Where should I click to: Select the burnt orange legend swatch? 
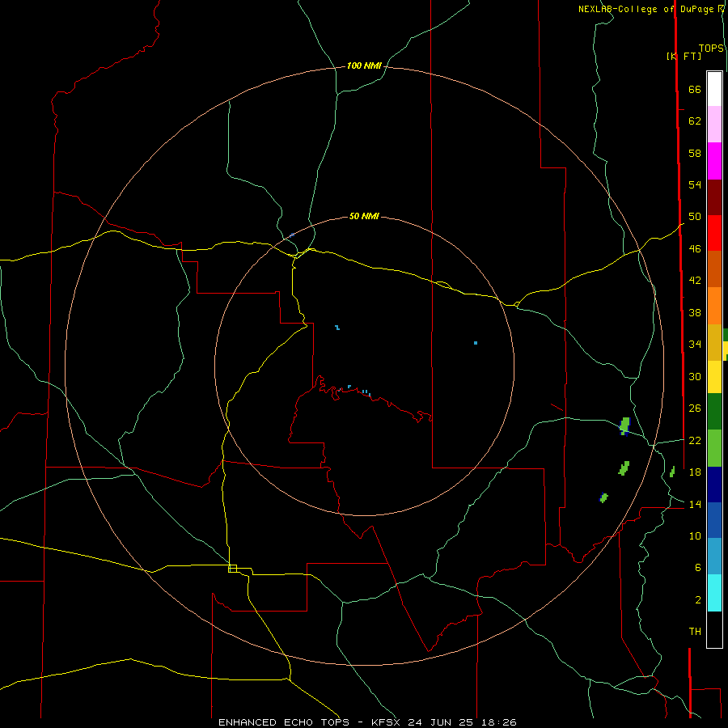[714, 269]
